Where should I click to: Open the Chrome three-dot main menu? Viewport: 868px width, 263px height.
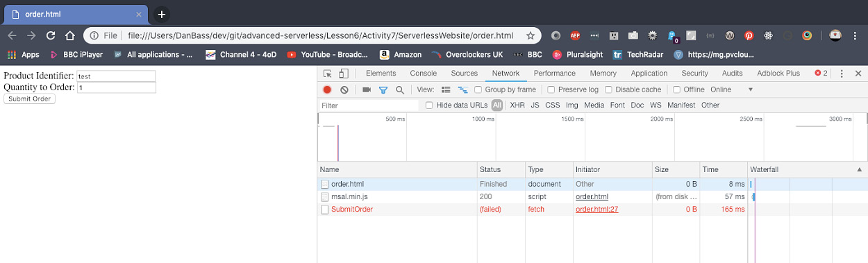coord(856,35)
